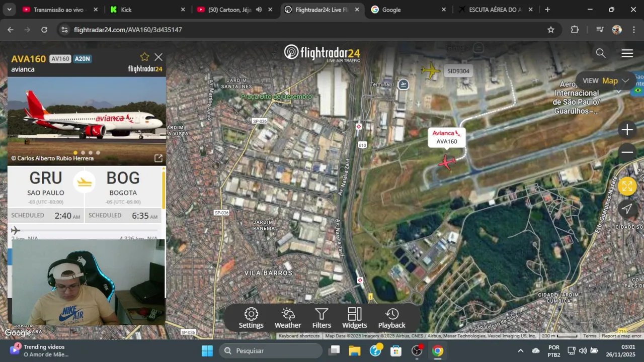Open Chrome three-dot menu

(x=633, y=30)
